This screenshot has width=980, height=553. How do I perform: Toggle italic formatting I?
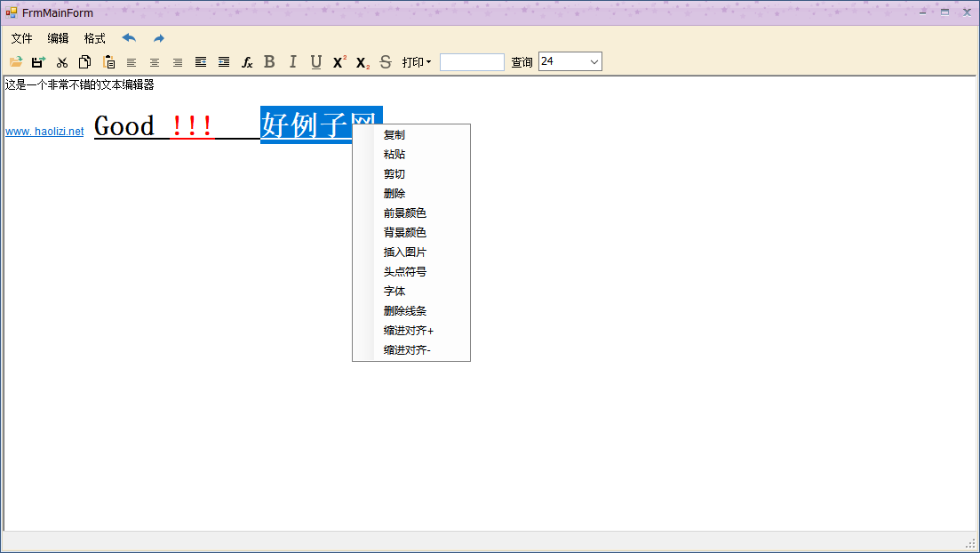point(292,62)
